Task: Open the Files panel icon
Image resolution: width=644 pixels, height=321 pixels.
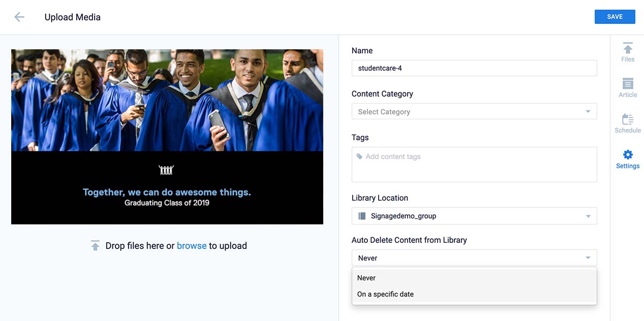Action: pyautogui.click(x=628, y=49)
